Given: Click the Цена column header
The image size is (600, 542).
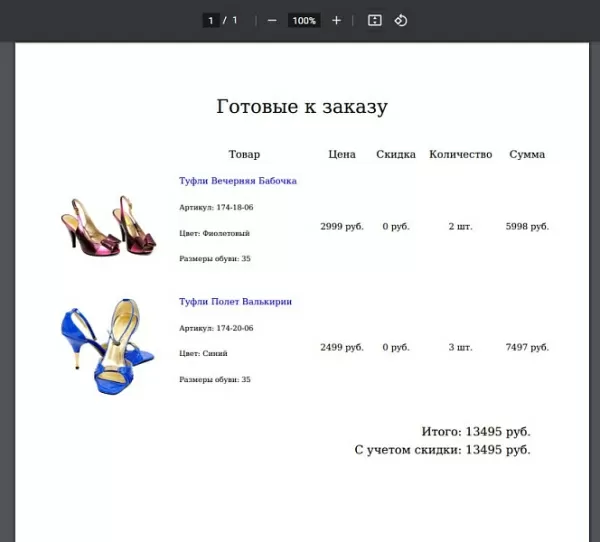Looking at the screenshot, I should 342,154.
